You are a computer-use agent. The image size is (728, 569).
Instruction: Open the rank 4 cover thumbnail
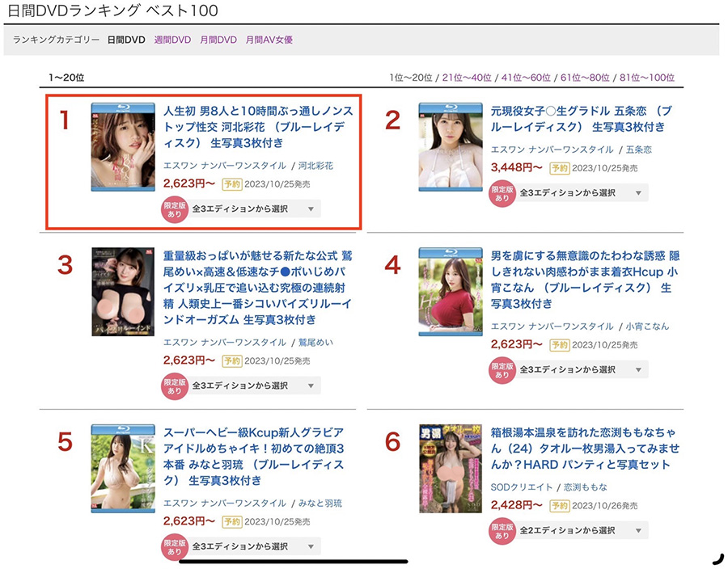pyautogui.click(x=451, y=292)
